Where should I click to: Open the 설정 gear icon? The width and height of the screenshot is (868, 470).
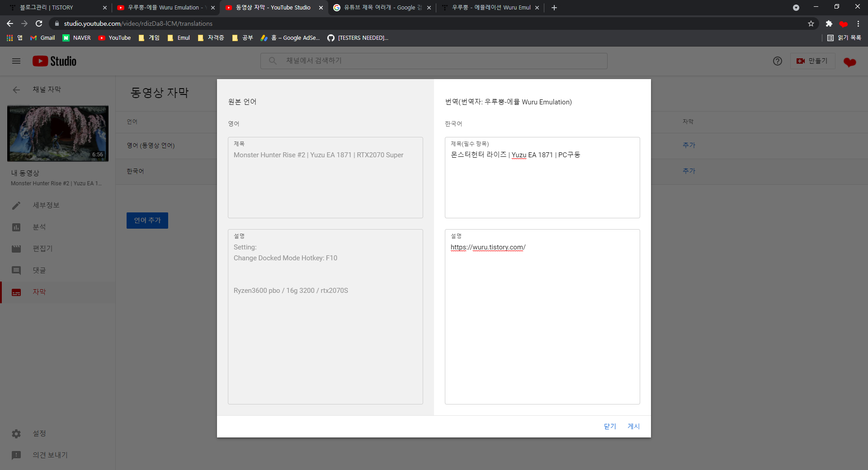pos(16,433)
